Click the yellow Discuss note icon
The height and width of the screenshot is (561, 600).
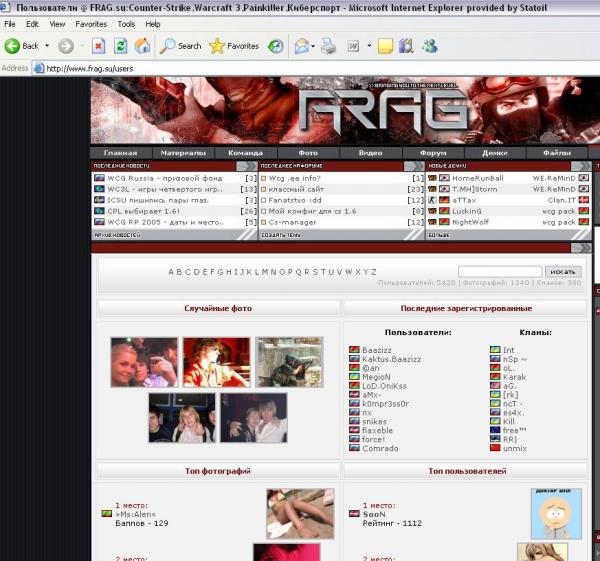[385, 46]
